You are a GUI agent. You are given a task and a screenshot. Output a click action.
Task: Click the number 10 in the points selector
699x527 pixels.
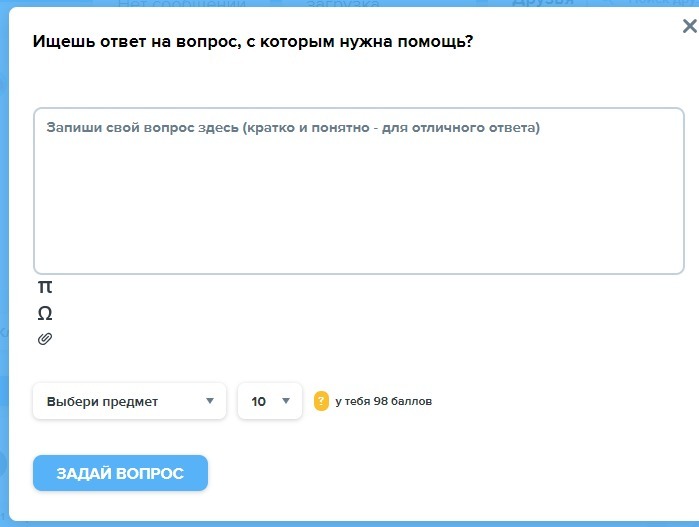pos(259,402)
